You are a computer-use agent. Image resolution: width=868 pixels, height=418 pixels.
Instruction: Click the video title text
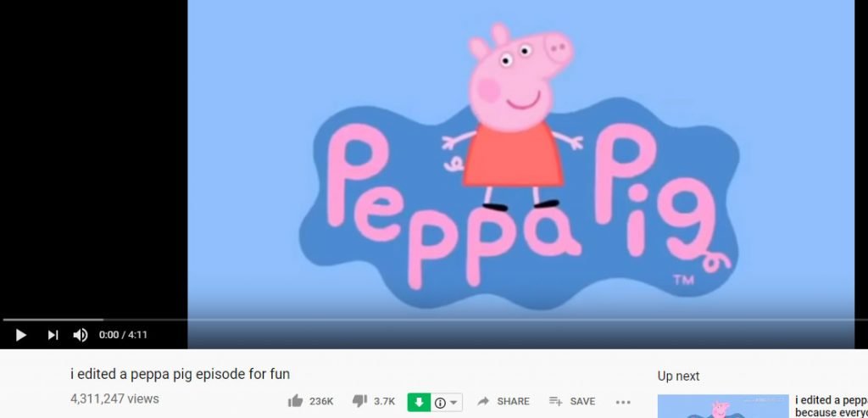(x=180, y=374)
